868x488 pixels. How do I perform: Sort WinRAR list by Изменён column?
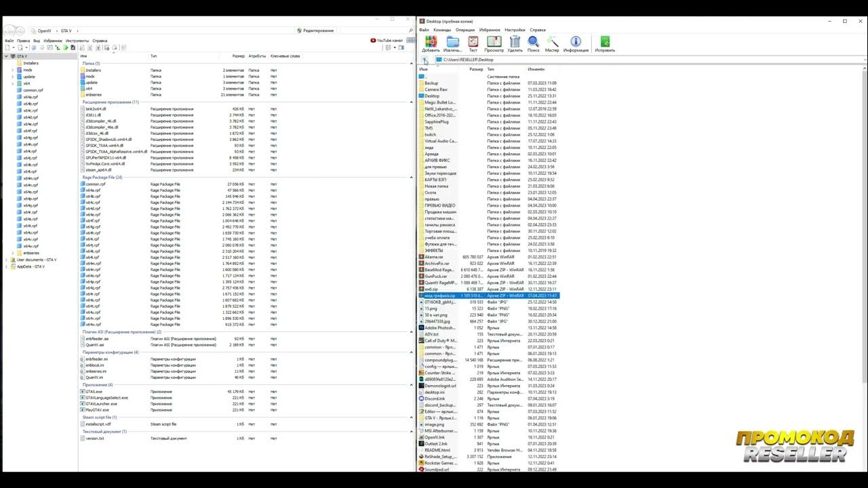click(536, 69)
